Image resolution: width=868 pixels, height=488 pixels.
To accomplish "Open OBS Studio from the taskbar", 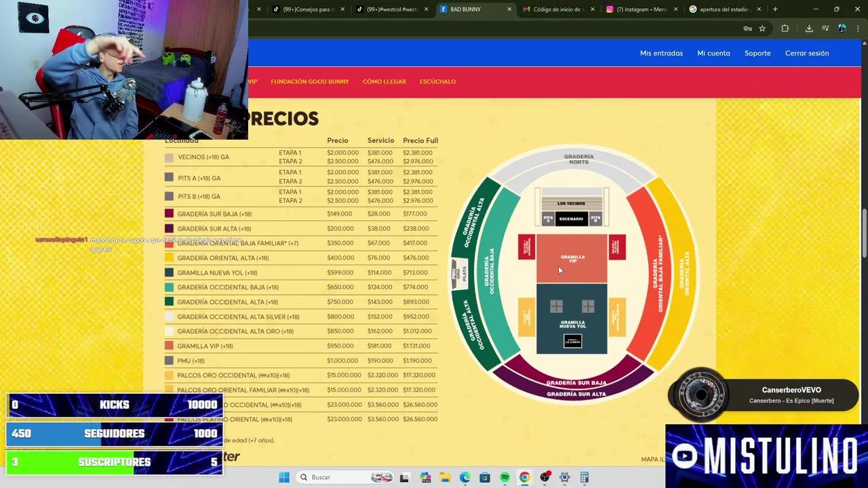I will (545, 478).
